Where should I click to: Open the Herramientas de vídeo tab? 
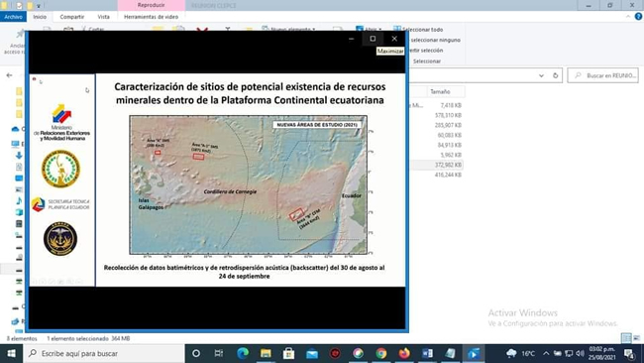152,17
